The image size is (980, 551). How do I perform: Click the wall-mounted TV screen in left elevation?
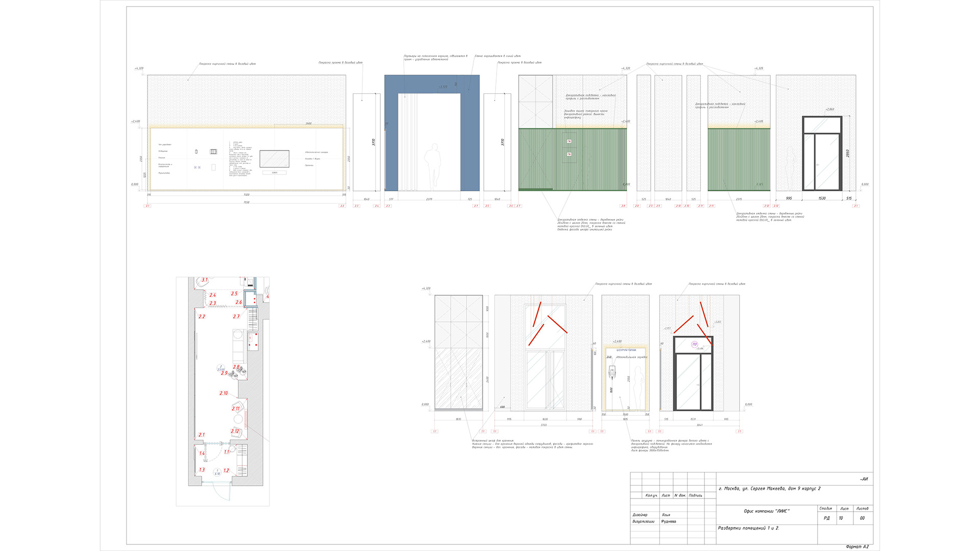[x=274, y=159]
